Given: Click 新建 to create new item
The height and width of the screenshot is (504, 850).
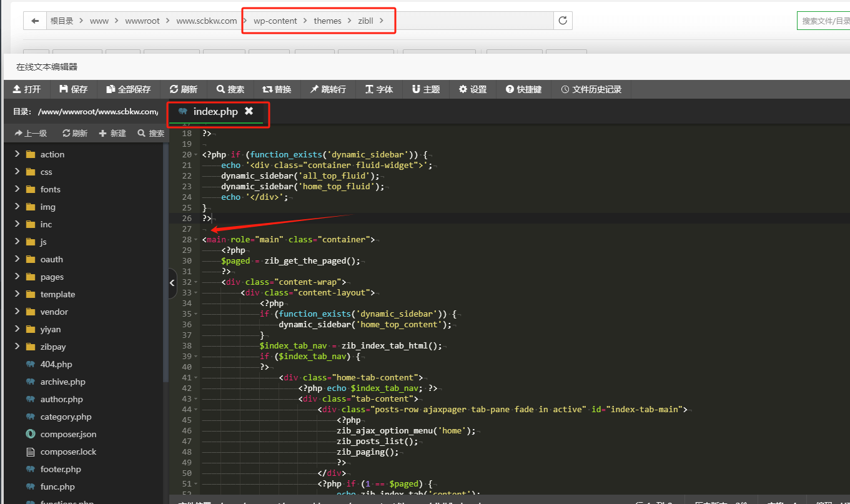Looking at the screenshot, I should coord(112,133).
